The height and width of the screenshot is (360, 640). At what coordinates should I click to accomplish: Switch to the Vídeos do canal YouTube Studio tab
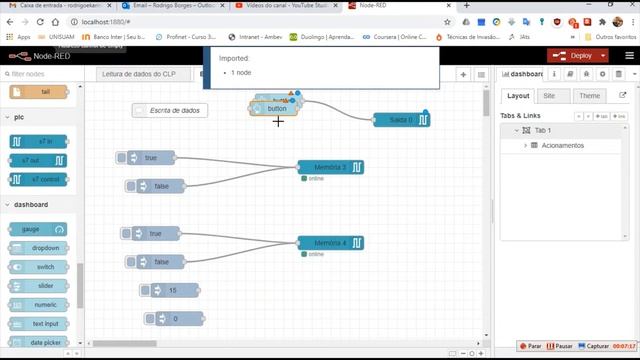coord(287,6)
